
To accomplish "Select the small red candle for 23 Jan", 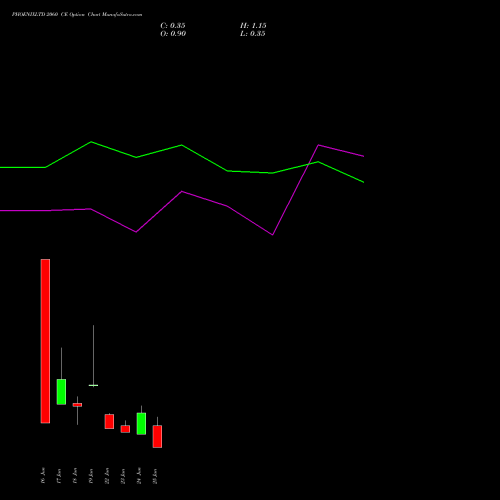I will 125,429.
